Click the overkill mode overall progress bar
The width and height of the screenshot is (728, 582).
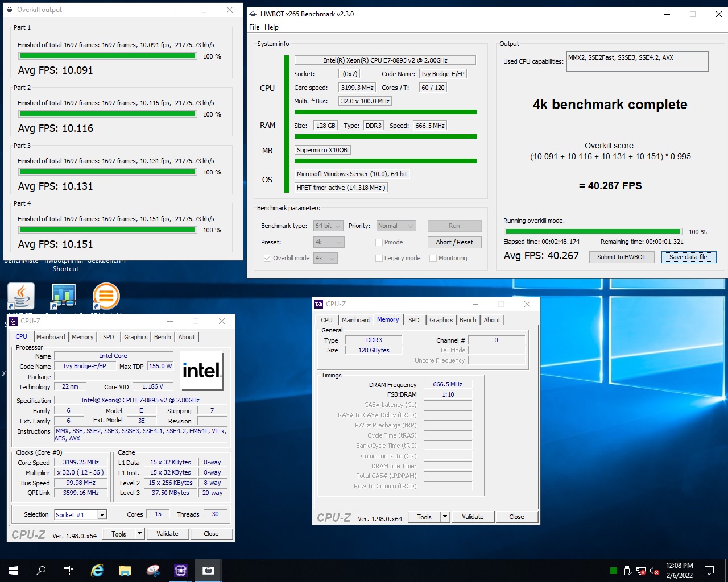(x=593, y=231)
